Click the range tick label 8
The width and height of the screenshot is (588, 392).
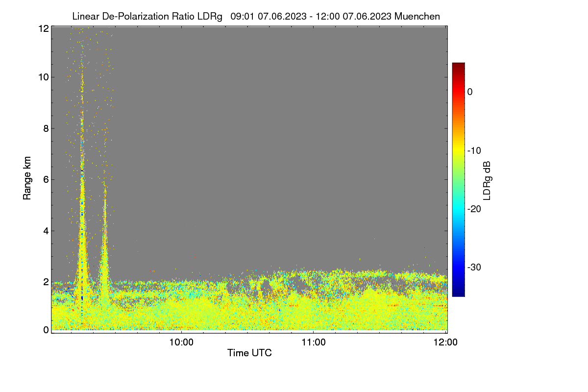[46, 128]
